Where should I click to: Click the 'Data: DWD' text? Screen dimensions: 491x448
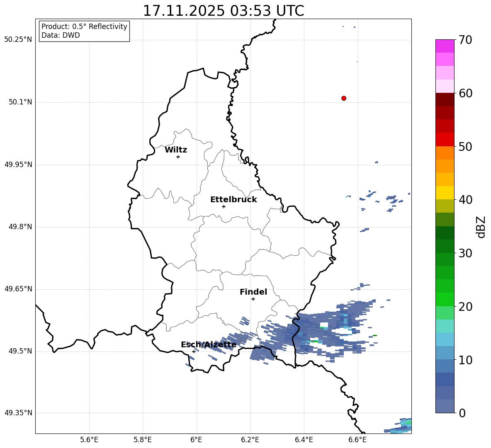[61, 35]
